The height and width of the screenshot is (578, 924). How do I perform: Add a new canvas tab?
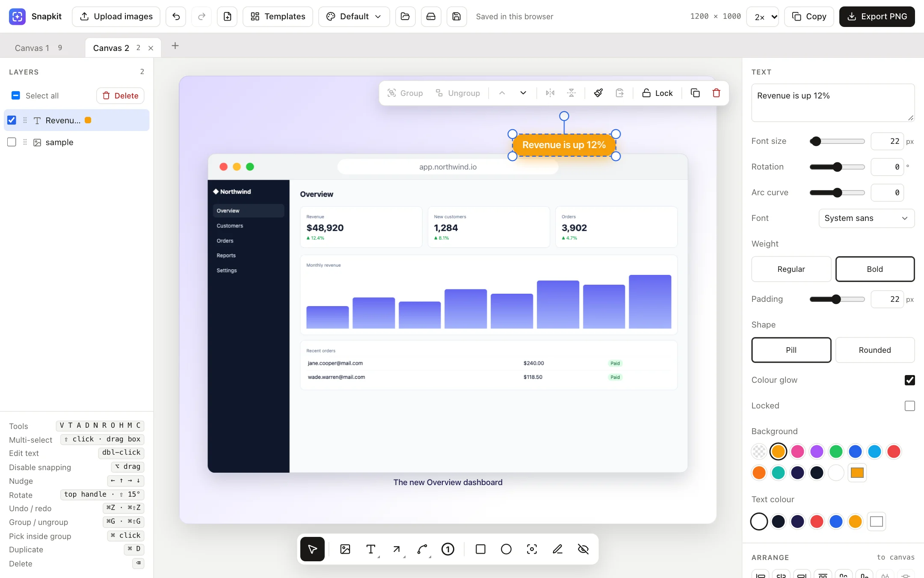[x=175, y=46]
